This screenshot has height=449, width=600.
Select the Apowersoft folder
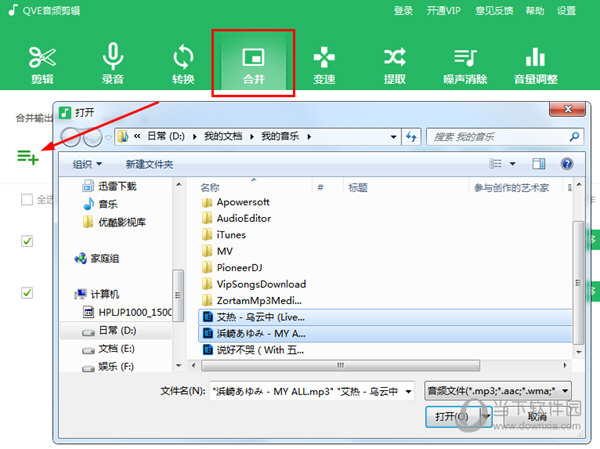[235, 202]
